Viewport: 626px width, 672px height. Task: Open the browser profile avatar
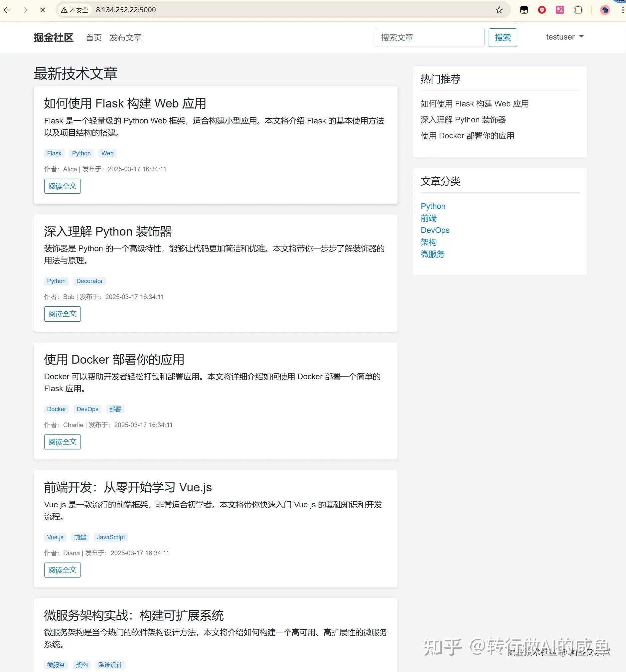(605, 10)
